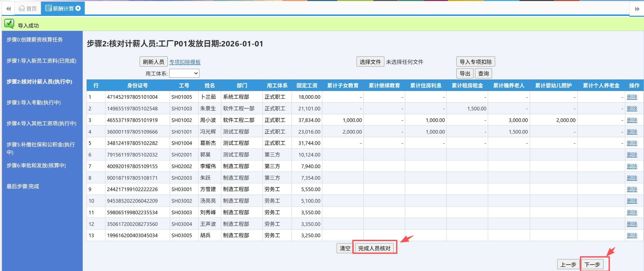
Task: Click fixed salary 5,550.00 for 方雪建
Action: pos(311,189)
